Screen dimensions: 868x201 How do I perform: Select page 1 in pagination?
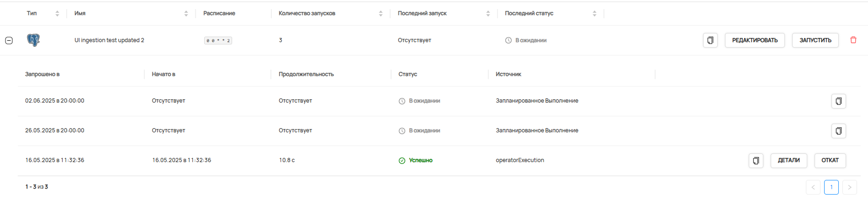831,187
